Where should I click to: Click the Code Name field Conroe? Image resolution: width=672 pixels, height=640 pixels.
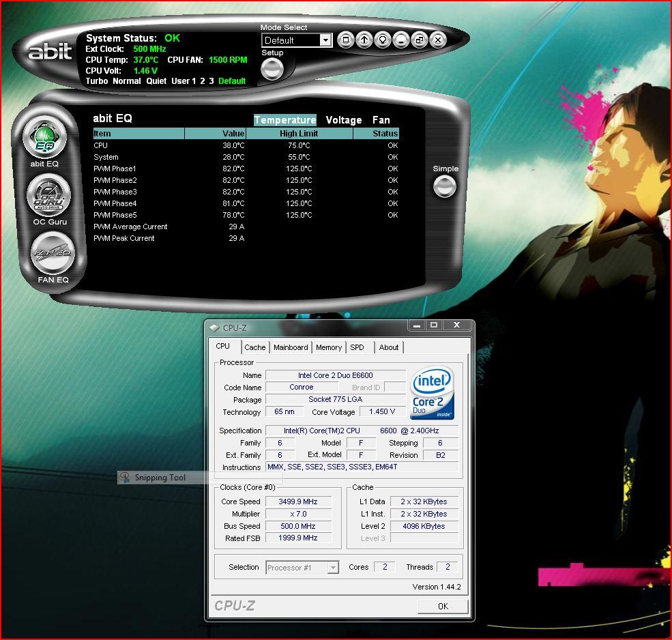click(x=302, y=387)
